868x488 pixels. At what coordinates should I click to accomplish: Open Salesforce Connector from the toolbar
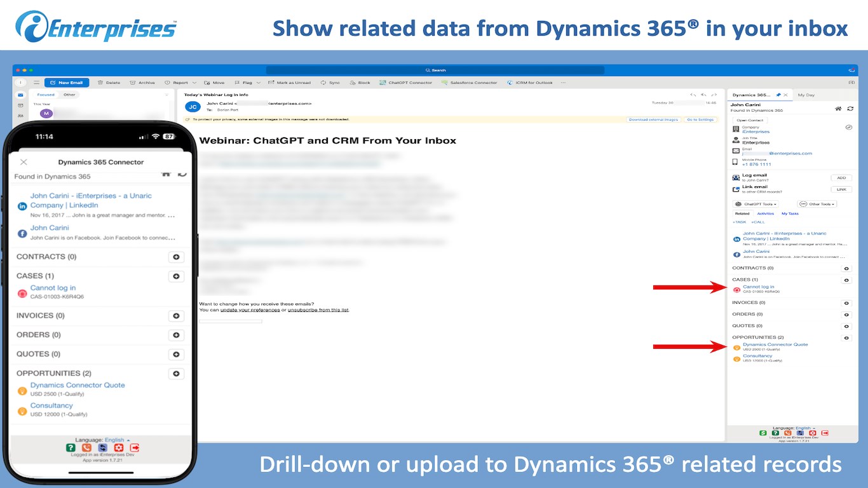470,83
